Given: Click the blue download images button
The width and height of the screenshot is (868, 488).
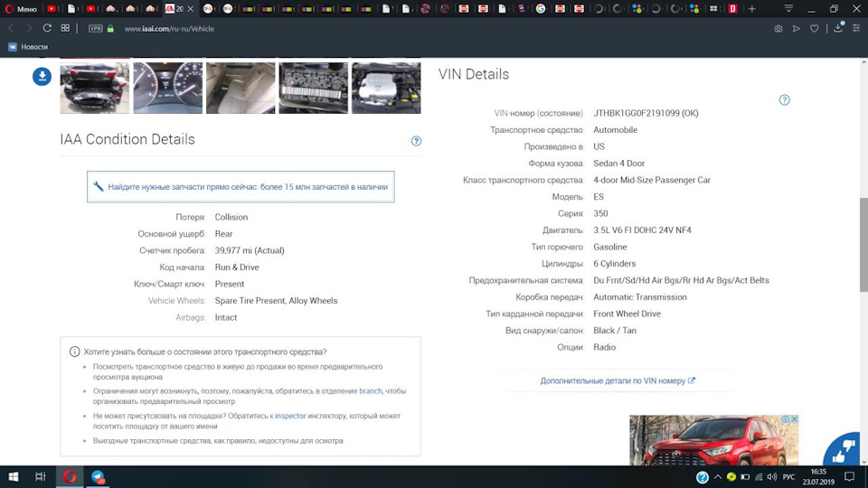Looking at the screenshot, I should pos(42,76).
